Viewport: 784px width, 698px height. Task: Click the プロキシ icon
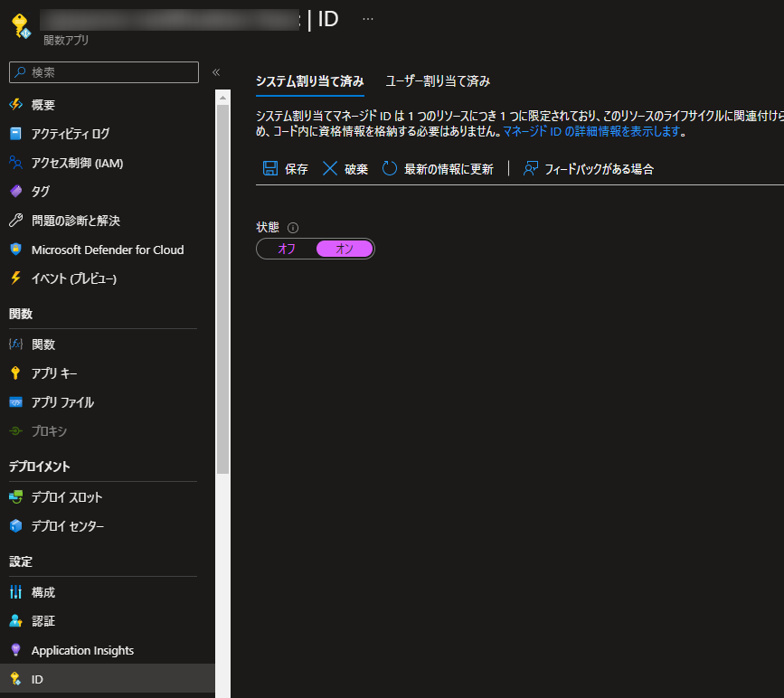(x=16, y=431)
